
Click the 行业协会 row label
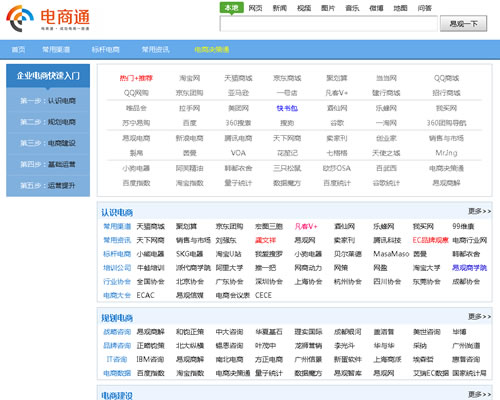[x=117, y=281]
